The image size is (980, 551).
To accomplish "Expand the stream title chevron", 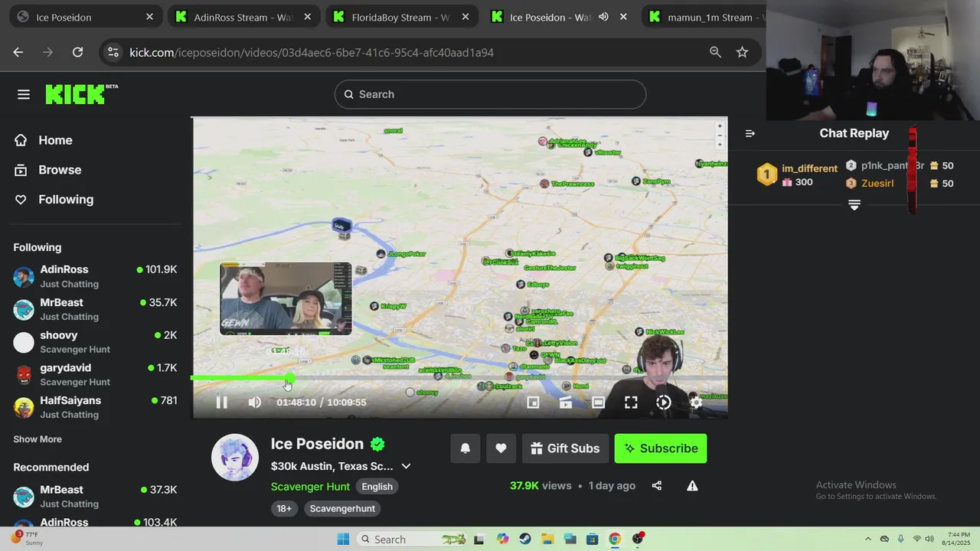I will tap(407, 466).
